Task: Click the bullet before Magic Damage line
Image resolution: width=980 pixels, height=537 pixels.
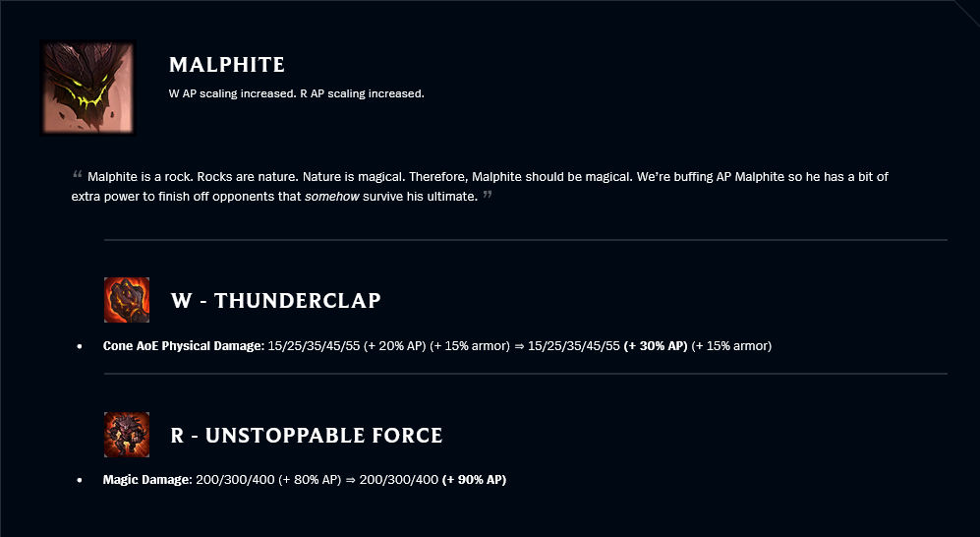Action: (80, 480)
